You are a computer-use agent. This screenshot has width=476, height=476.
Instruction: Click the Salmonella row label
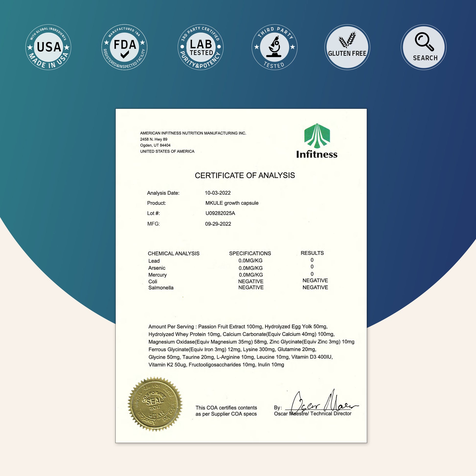(x=161, y=288)
